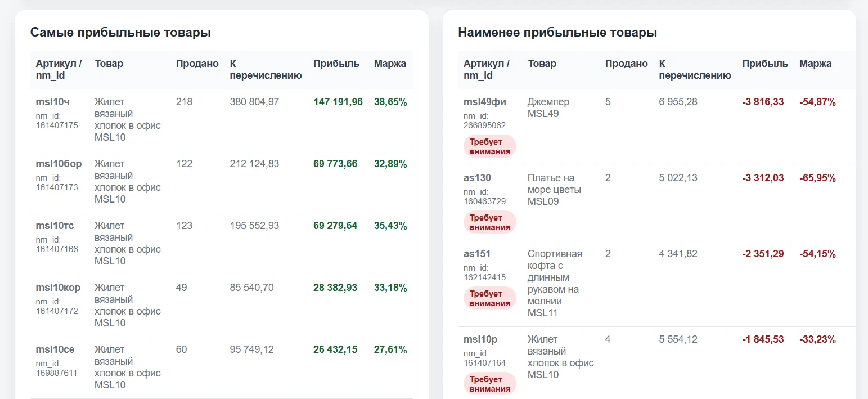
Task: Click payout amount 4 341,82
Action: [x=678, y=254]
